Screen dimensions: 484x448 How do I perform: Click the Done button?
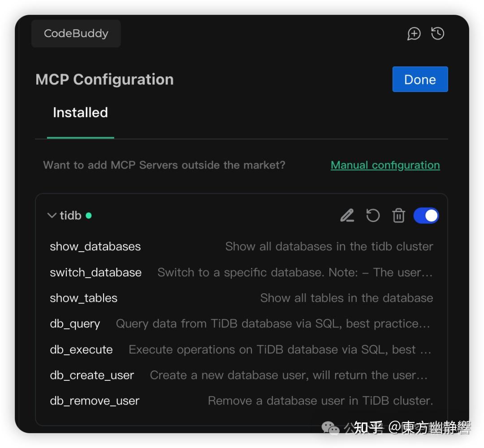coord(420,79)
